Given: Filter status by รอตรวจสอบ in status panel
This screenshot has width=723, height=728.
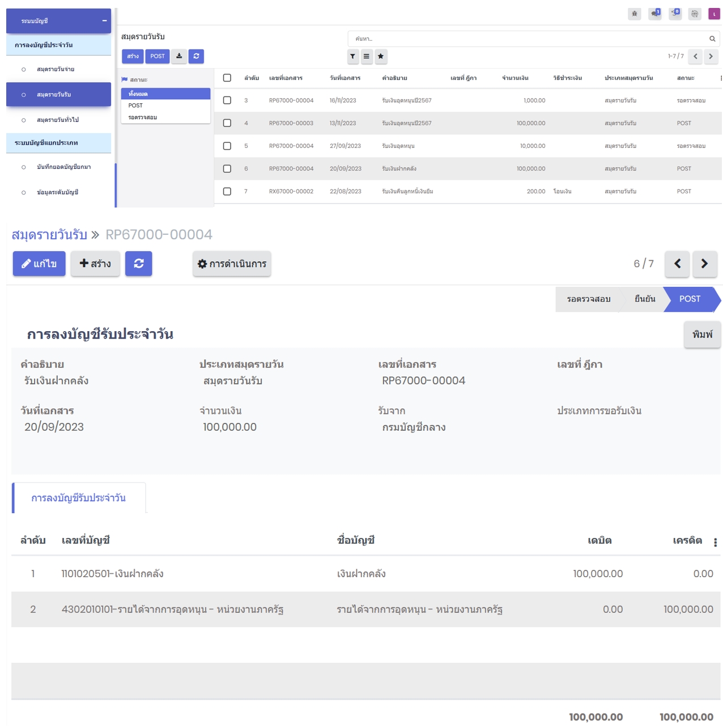Looking at the screenshot, I should [143, 117].
